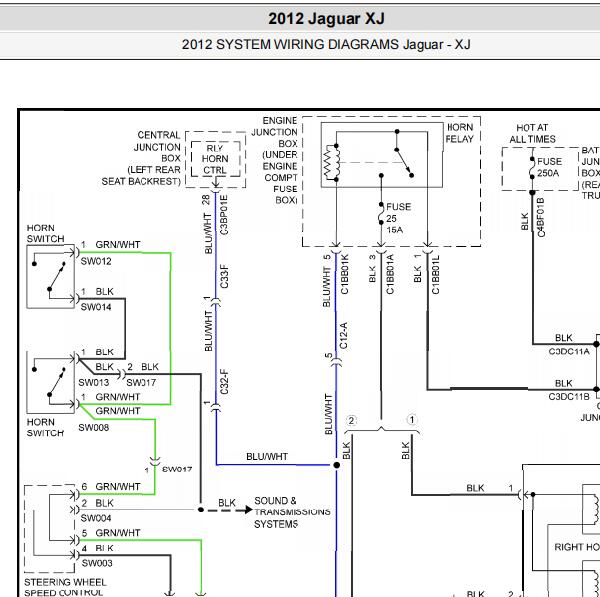Select connector label 'C4BF01B'
This screenshot has height=597, width=600.
pyautogui.click(x=541, y=217)
